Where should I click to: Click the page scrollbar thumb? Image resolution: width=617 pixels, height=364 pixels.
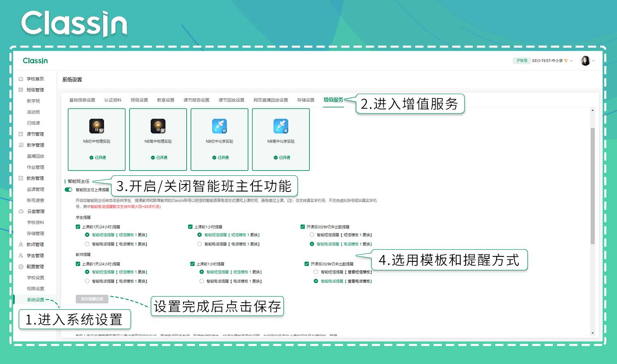593,186
